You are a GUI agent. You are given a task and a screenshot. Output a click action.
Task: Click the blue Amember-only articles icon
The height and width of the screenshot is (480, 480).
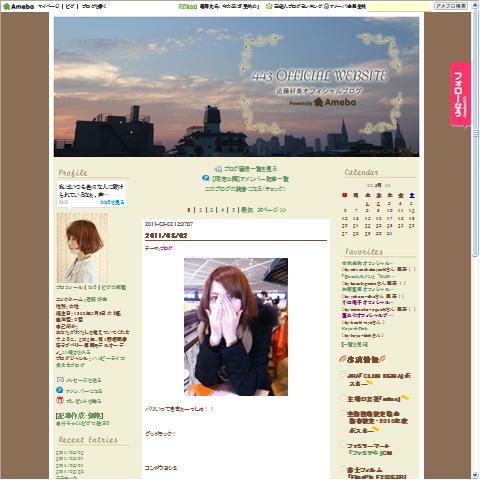pos(205,178)
